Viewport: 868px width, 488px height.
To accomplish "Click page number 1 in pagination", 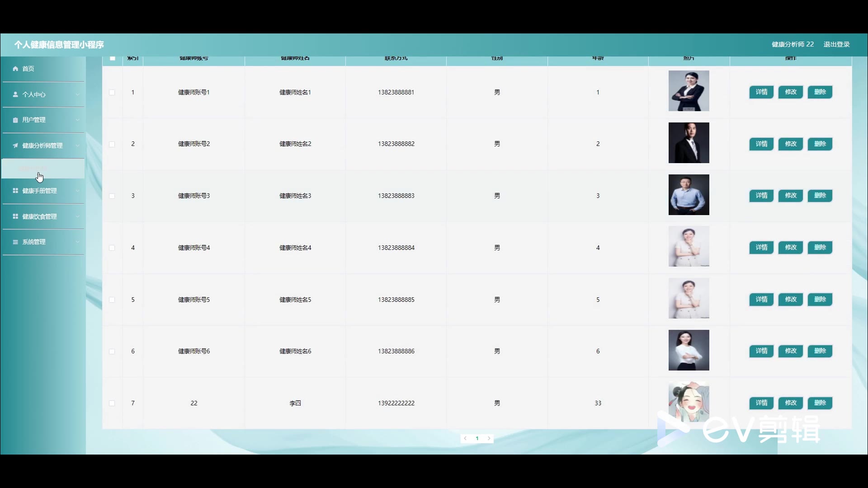I will click(477, 438).
